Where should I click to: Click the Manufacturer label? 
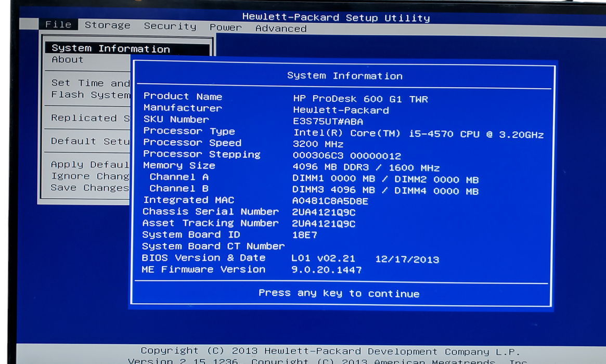click(183, 108)
